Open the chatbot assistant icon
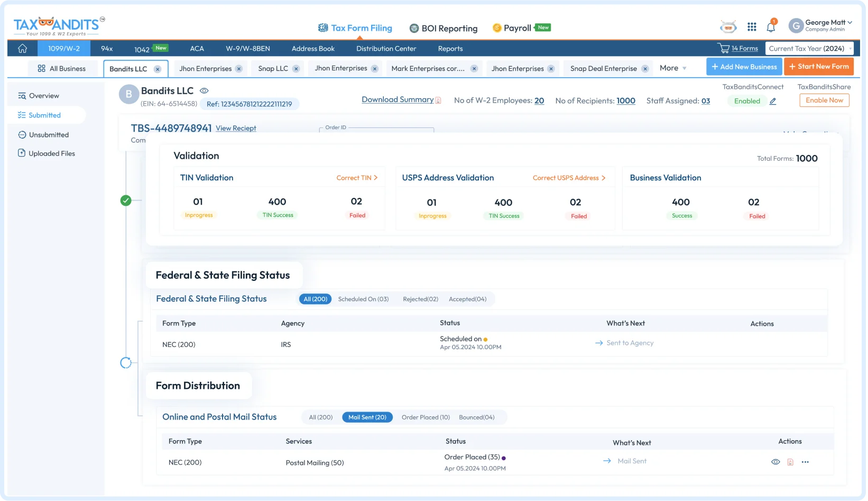 click(729, 27)
